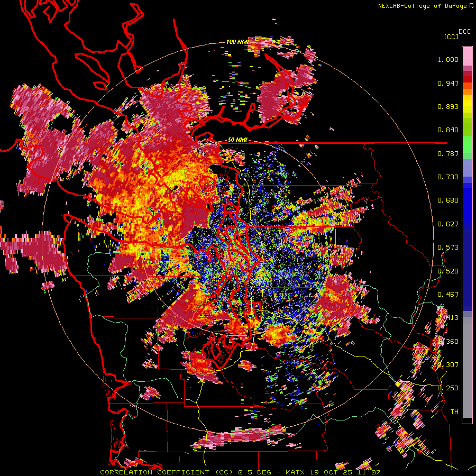Image resolution: width=476 pixels, height=476 pixels.
Task: Click the KATX station identifier
Action: 296,472
